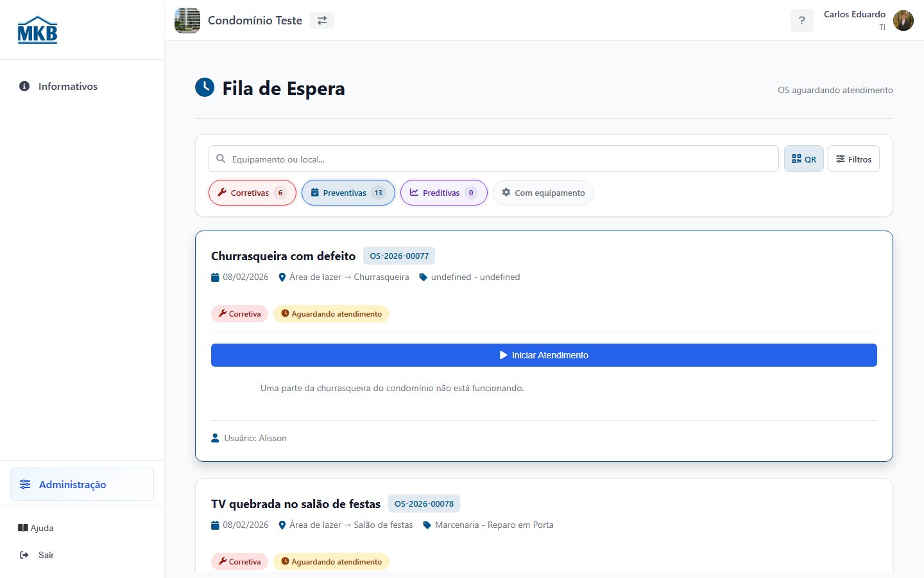Click location pin on TV quebrada card

(282, 525)
